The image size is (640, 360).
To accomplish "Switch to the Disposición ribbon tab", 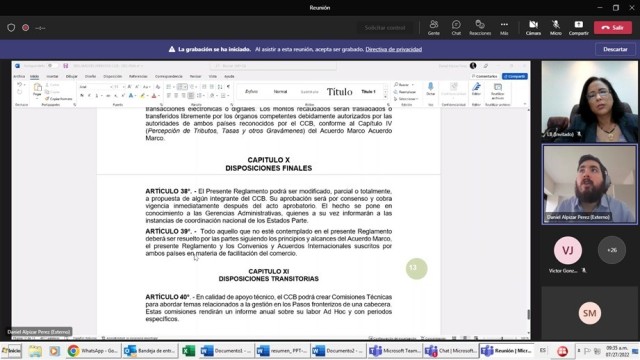I will point(112,76).
